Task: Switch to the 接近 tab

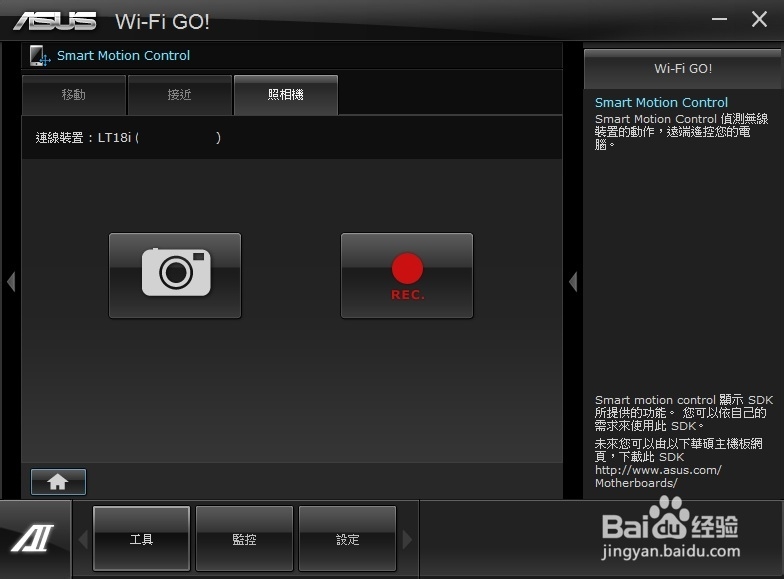Action: (x=180, y=95)
